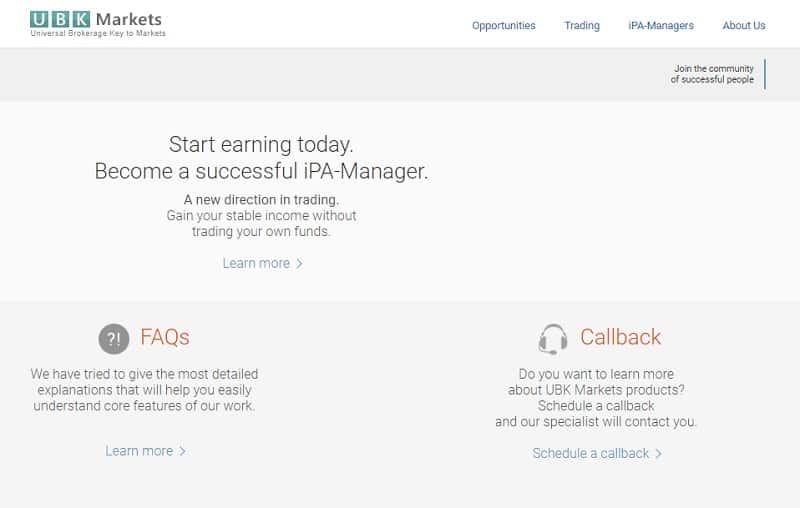The width and height of the screenshot is (800, 508).
Task: Click the Callback headset icon
Action: (x=552, y=339)
